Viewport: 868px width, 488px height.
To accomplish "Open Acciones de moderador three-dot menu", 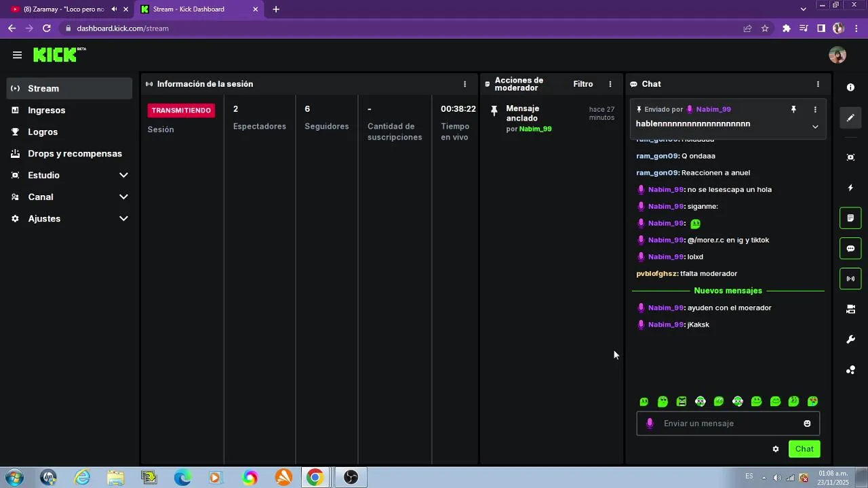I will coord(610,84).
